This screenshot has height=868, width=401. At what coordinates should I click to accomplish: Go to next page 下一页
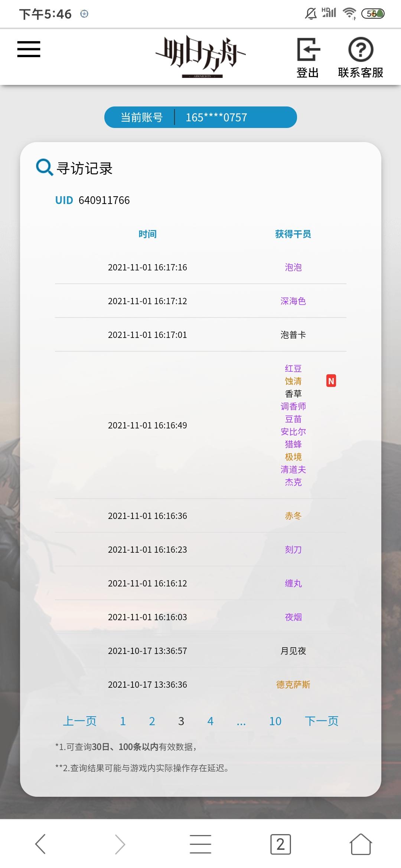click(322, 721)
